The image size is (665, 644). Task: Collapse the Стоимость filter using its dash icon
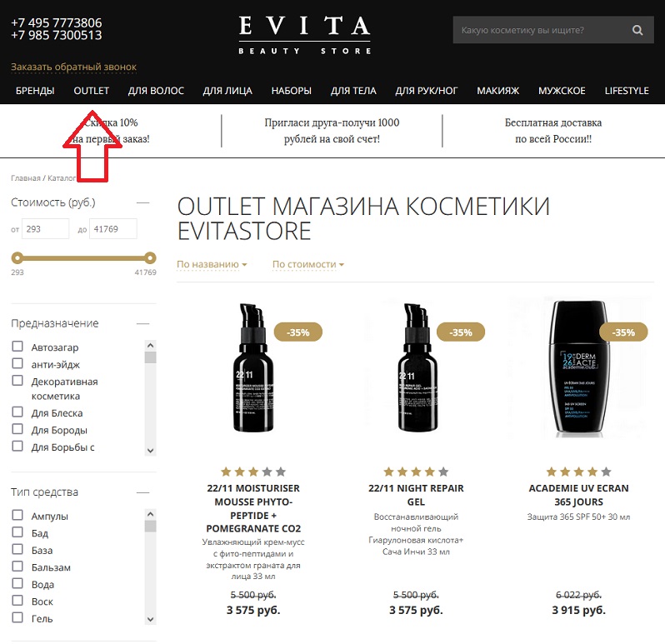click(143, 203)
